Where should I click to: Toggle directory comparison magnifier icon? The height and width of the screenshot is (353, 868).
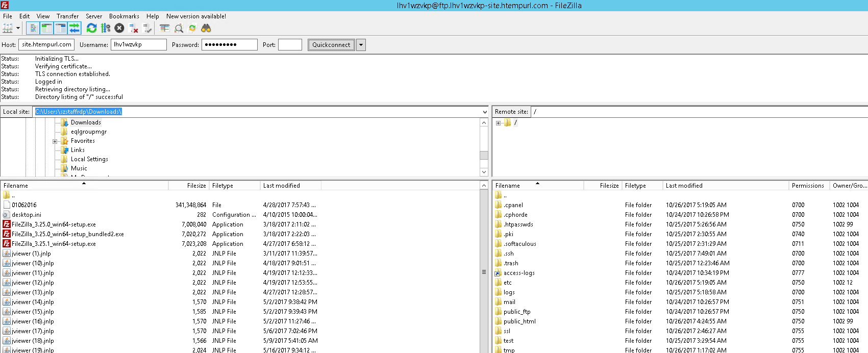[x=179, y=28]
